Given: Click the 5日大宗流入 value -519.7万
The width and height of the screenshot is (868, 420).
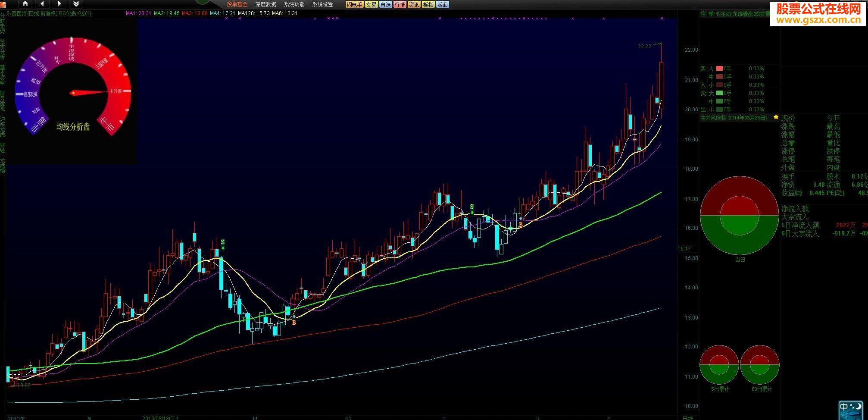Looking at the screenshot, I should tap(844, 233).
